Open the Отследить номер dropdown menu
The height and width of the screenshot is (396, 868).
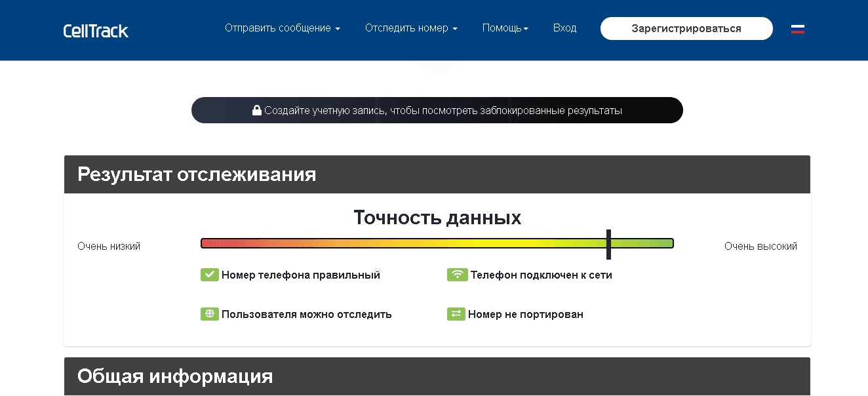tap(411, 28)
